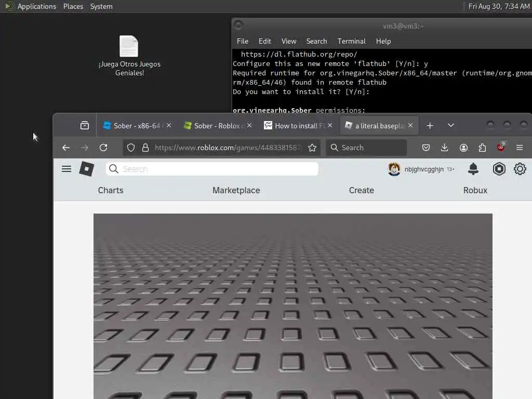The height and width of the screenshot is (399, 532).
Task: Open Roblox notifications bell
Action: coord(473,169)
